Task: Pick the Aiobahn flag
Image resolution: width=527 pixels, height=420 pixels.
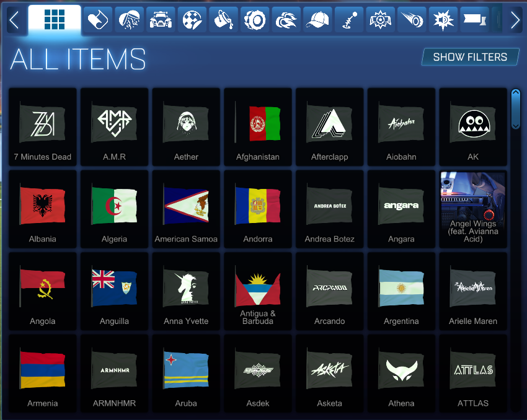Action: pos(401,127)
